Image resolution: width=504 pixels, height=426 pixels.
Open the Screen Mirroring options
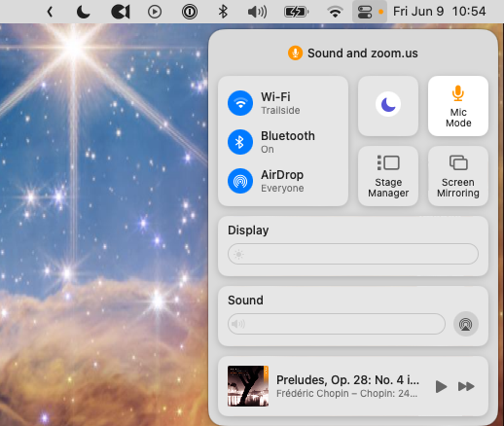[x=458, y=176]
